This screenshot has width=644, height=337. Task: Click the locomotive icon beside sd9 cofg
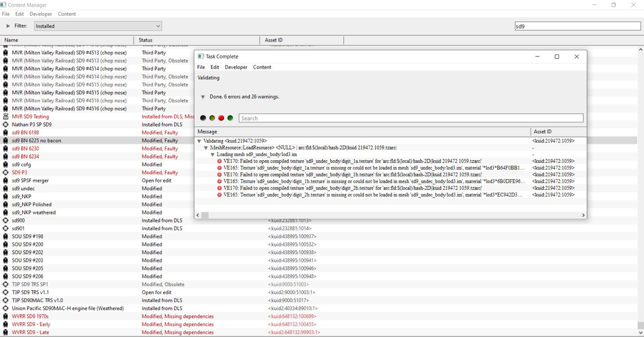click(6, 164)
